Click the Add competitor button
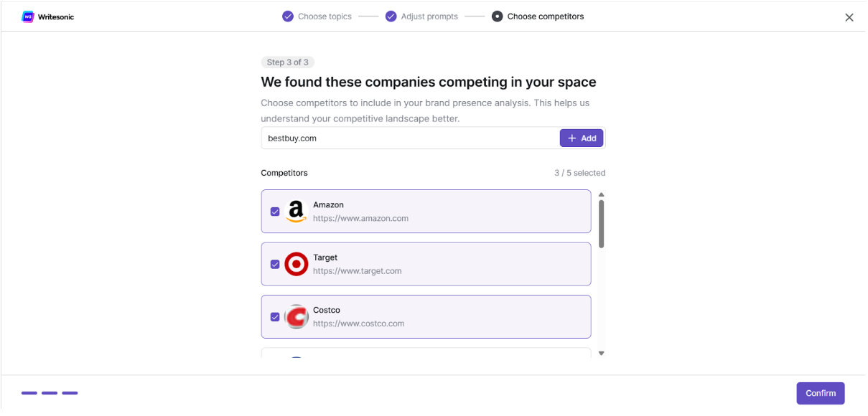 [x=582, y=138]
